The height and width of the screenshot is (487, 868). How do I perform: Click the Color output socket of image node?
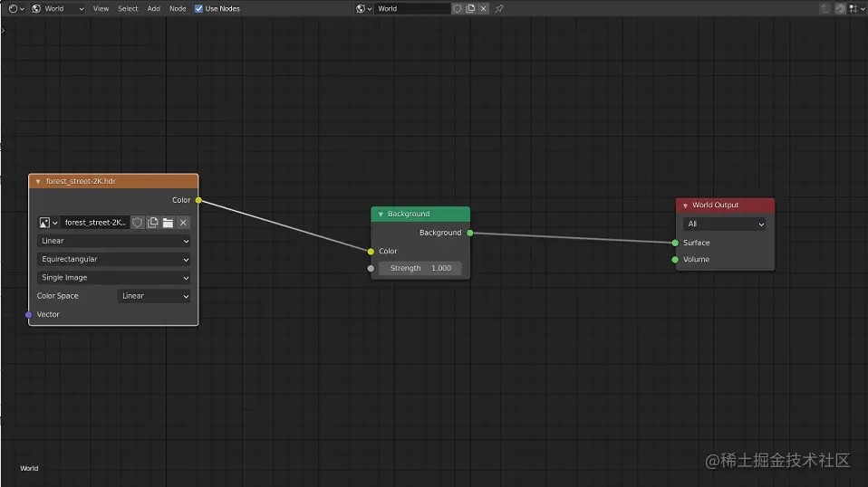(x=198, y=200)
